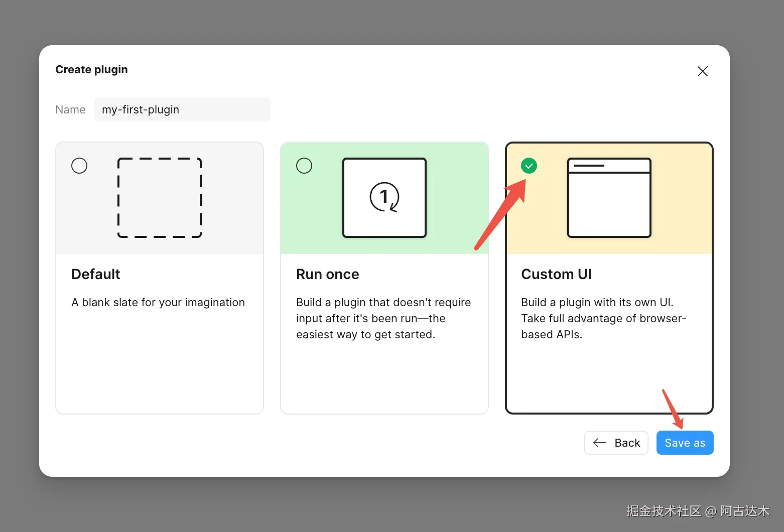The image size is (784, 532).
Task: Click the 'Run once' card title
Action: coord(328,274)
